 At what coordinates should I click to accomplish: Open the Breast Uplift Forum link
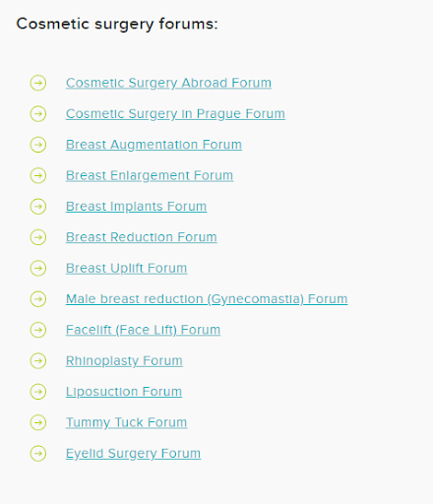[127, 268]
